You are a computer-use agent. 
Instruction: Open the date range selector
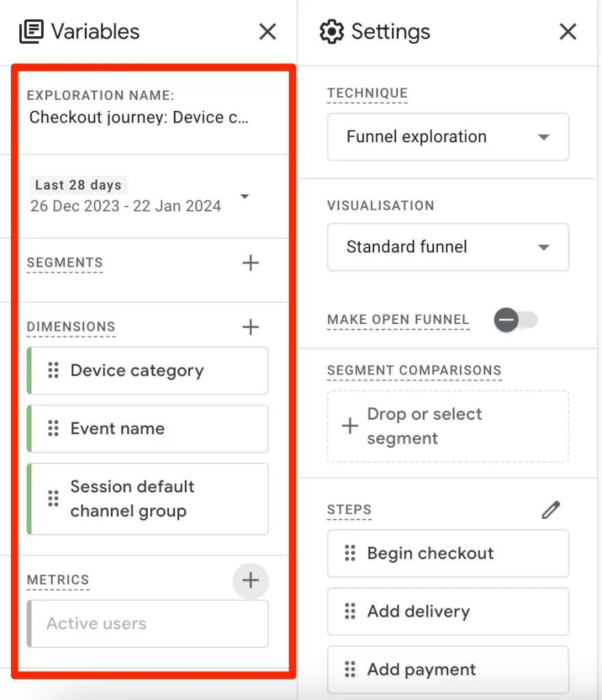click(x=245, y=196)
